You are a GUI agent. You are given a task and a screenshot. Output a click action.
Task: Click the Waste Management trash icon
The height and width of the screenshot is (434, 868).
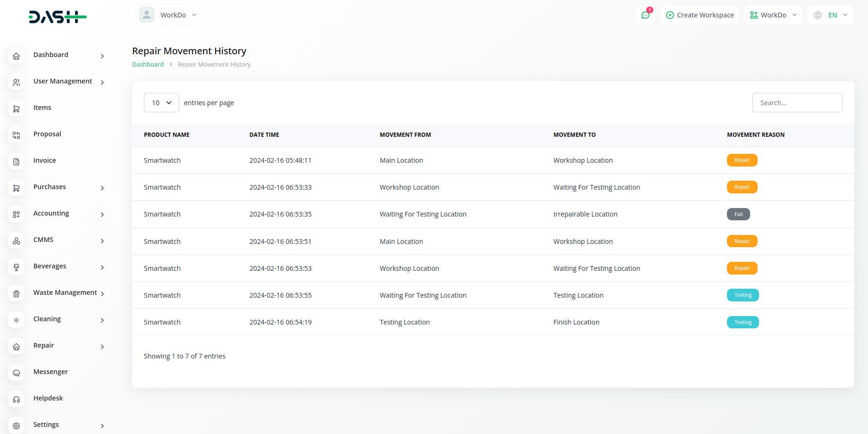point(17,294)
